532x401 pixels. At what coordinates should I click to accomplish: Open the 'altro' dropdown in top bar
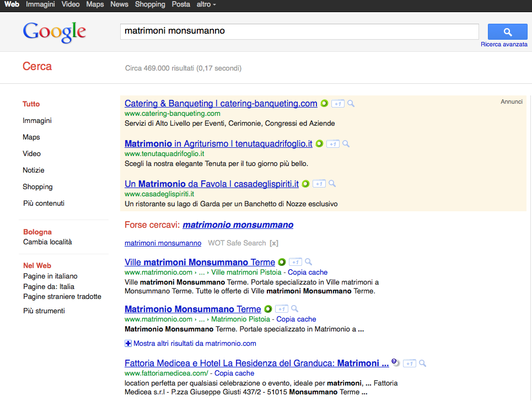click(206, 4)
